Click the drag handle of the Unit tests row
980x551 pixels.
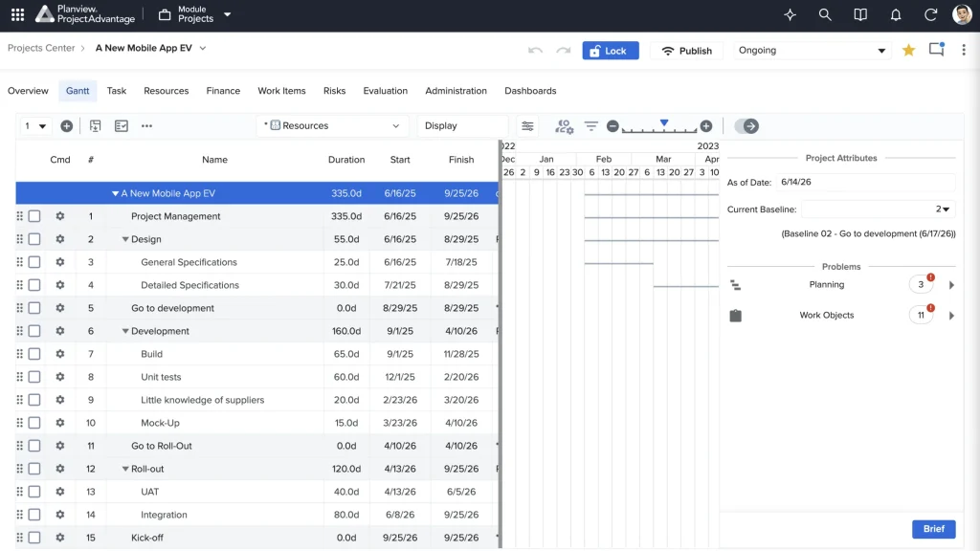[x=20, y=377]
